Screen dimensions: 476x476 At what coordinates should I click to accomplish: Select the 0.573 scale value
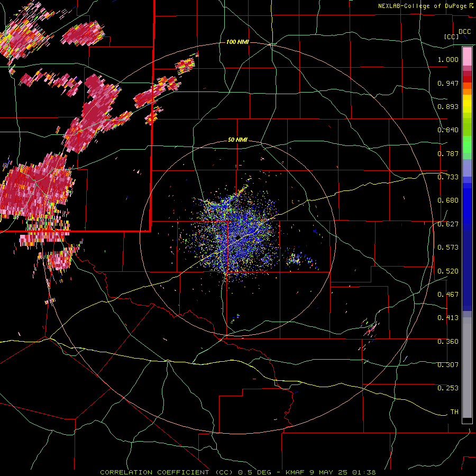coord(448,248)
